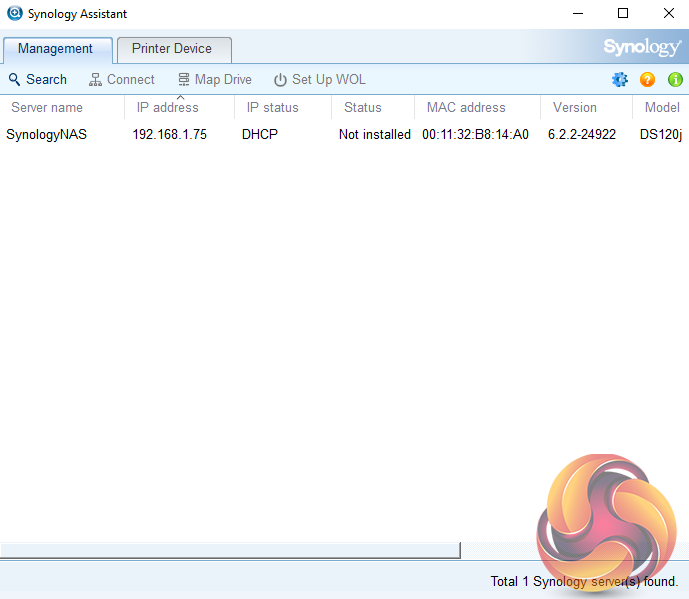
Task: Click the Synology Assistant title bar icon
Action: [x=15, y=13]
